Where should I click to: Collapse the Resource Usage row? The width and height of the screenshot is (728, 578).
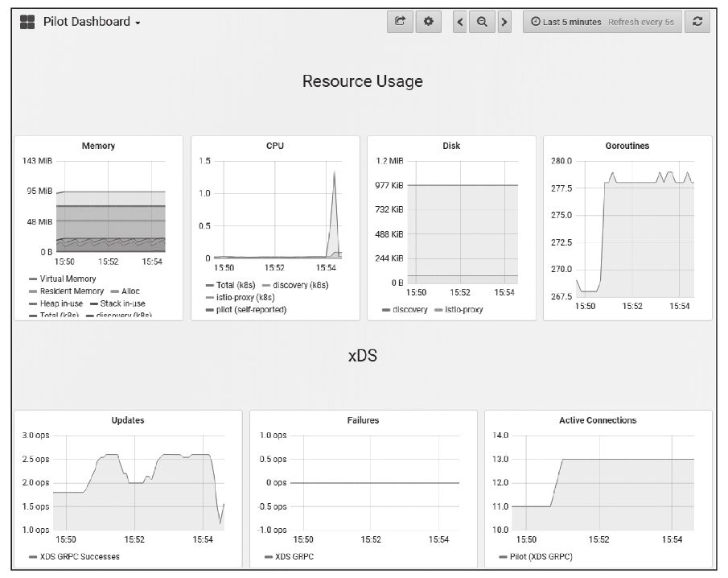(x=362, y=81)
